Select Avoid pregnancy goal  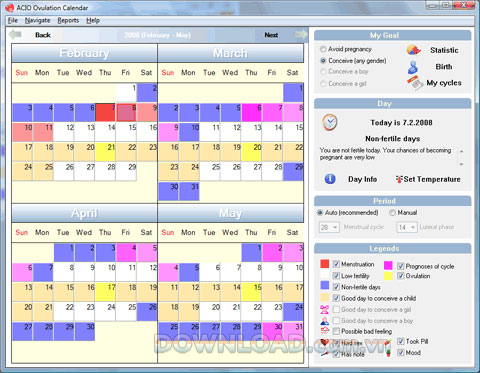323,49
